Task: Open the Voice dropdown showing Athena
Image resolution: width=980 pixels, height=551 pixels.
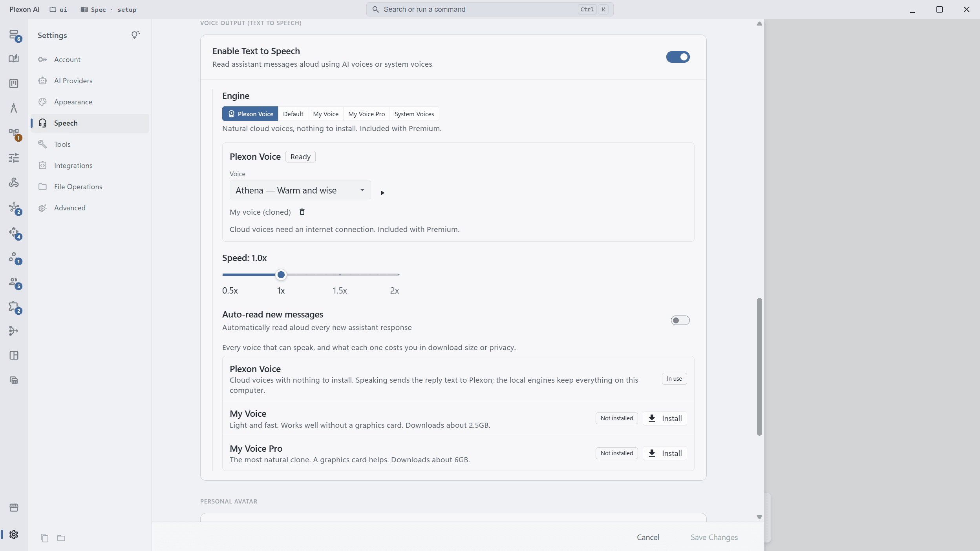Action: point(300,190)
